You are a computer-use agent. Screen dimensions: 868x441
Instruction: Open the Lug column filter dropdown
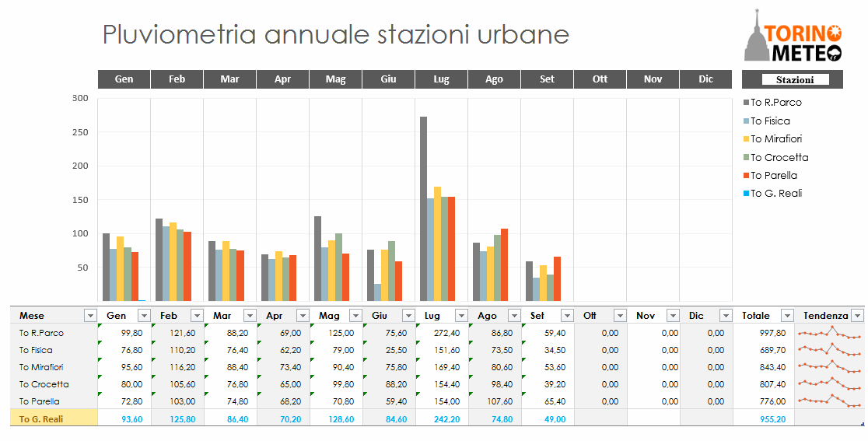[462, 316]
